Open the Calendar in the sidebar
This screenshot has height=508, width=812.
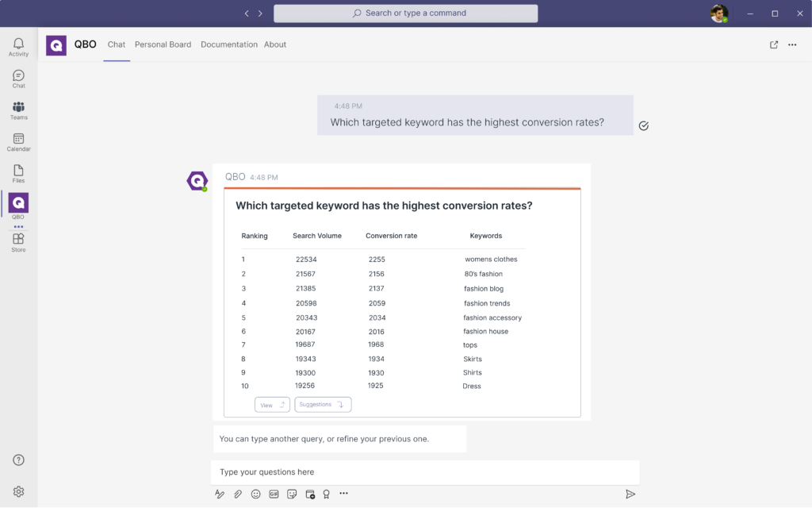(18, 142)
